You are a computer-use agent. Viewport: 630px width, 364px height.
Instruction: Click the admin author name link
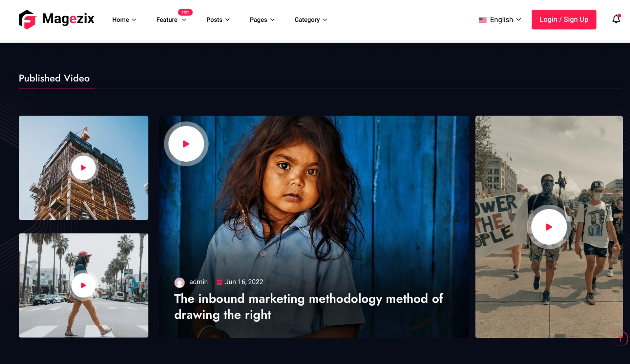pyautogui.click(x=198, y=282)
